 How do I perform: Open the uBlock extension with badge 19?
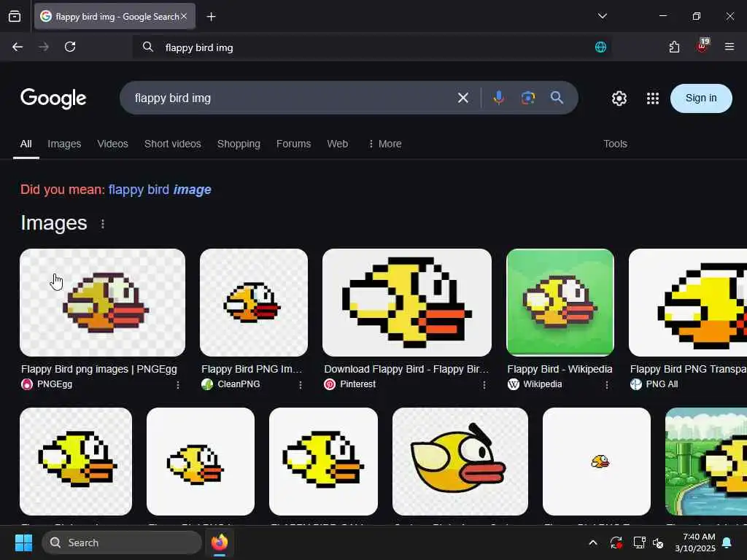tap(703, 46)
